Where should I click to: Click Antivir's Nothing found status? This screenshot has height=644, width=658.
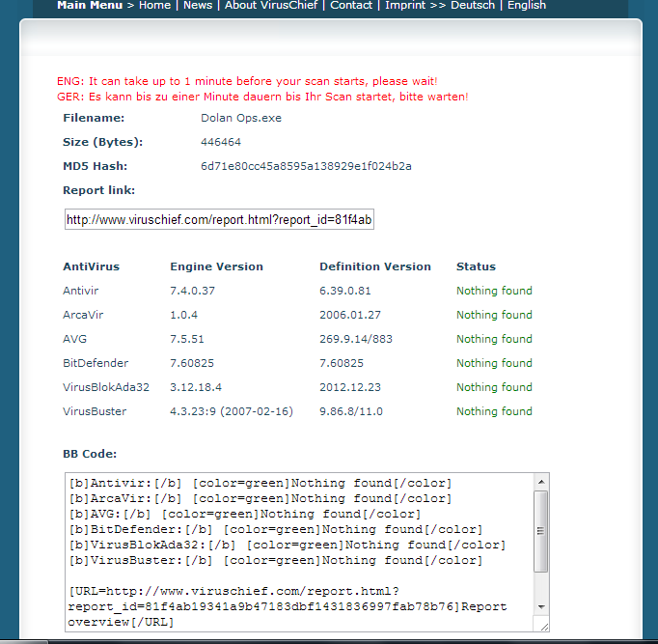coord(494,291)
